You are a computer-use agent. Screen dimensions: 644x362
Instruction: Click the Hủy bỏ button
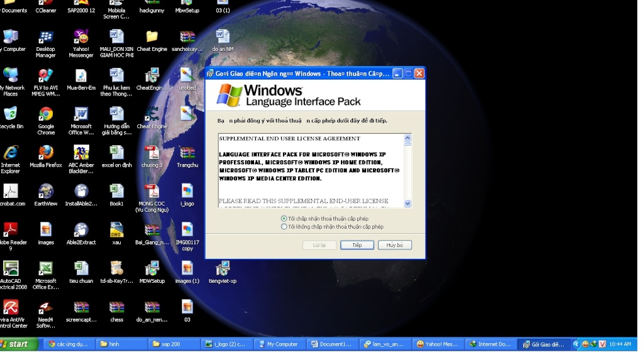point(395,245)
